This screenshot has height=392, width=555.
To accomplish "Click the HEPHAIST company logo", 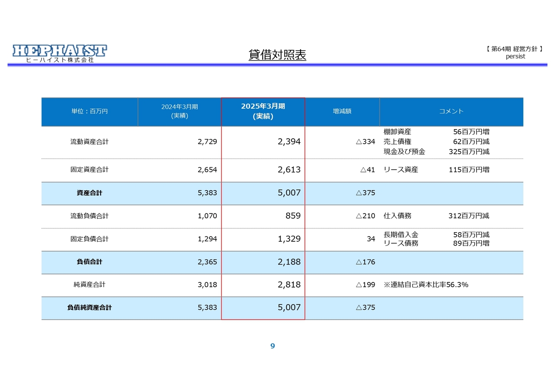I will pos(59,54).
